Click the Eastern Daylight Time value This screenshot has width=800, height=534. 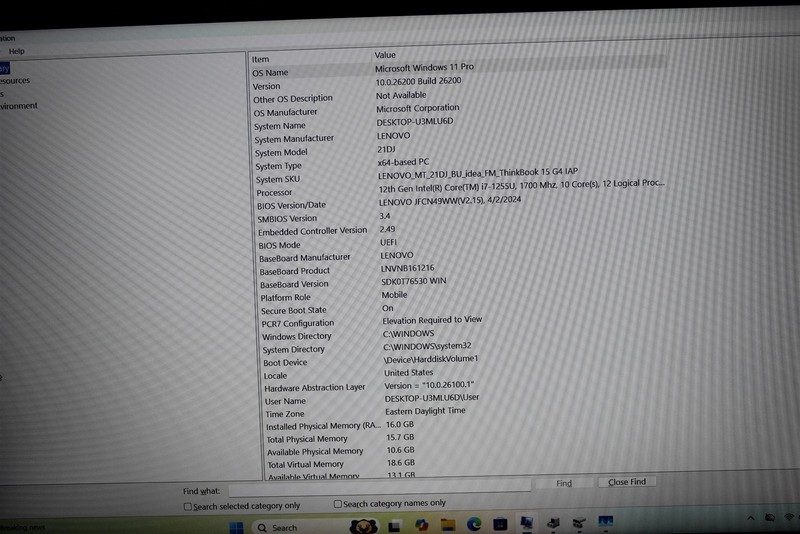tap(425, 411)
